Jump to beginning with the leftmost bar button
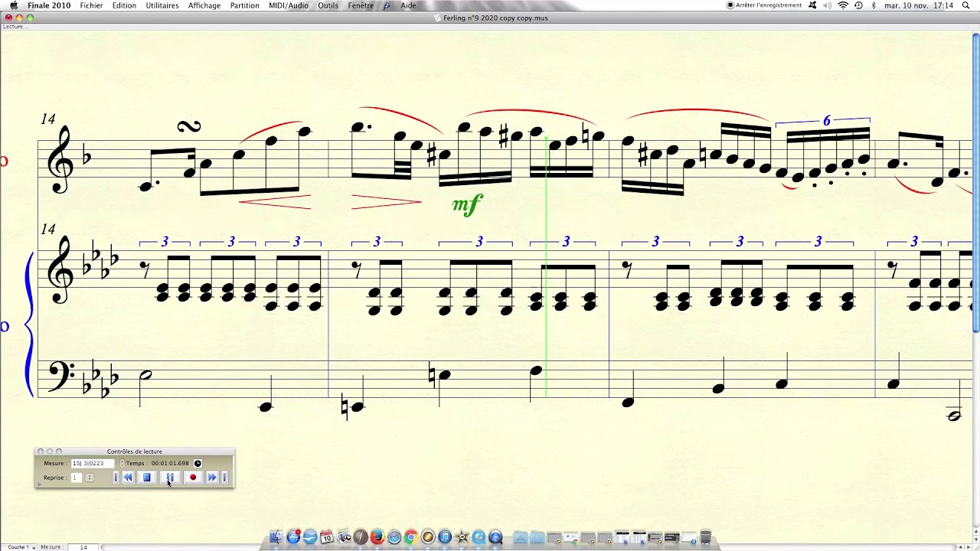Screen dimensions: 980x551 [116, 478]
